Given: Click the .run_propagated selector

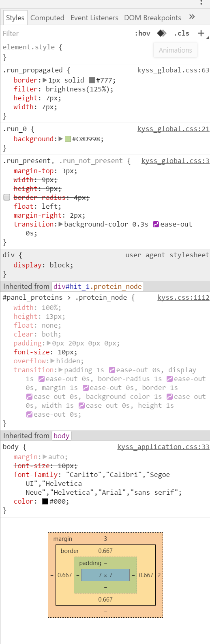Looking at the screenshot, I should pos(33,70).
